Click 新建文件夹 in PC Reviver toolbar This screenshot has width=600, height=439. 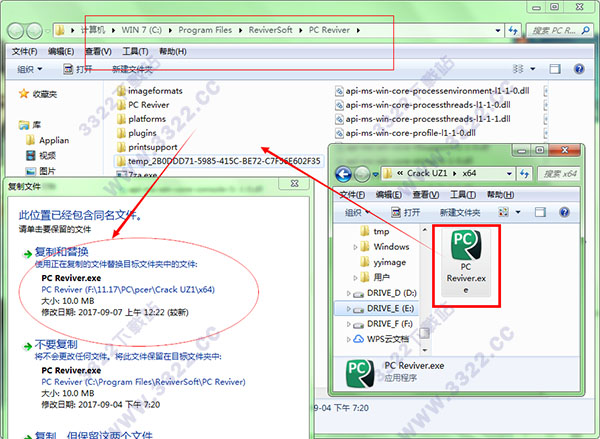pyautogui.click(x=132, y=69)
